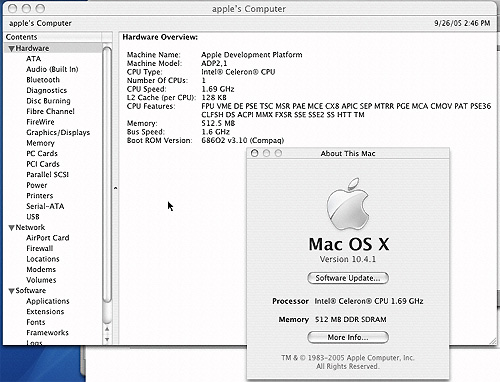Image resolution: width=500 pixels, height=382 pixels.
Task: Open AirPort Card entry
Action: (x=48, y=238)
